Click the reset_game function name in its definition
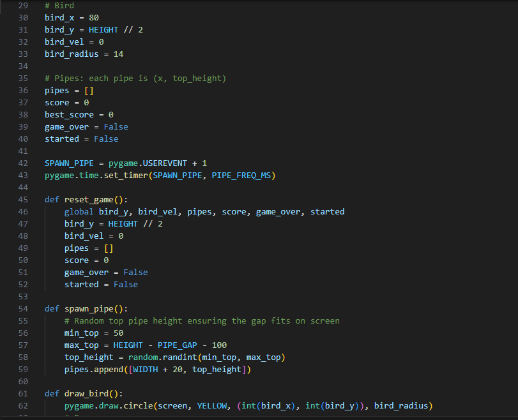Image resolution: width=518 pixels, height=420 pixels. click(x=89, y=199)
